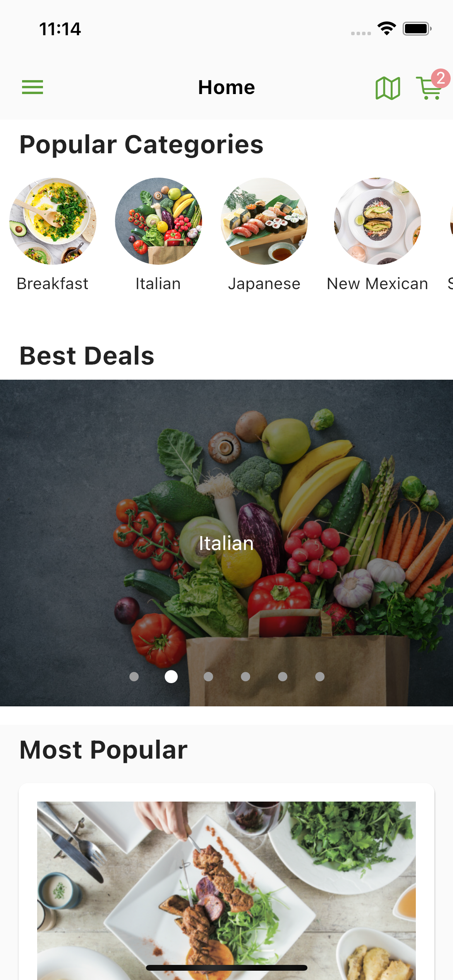Image resolution: width=453 pixels, height=980 pixels.
Task: Tap the Italian label under categories
Action: tap(158, 284)
